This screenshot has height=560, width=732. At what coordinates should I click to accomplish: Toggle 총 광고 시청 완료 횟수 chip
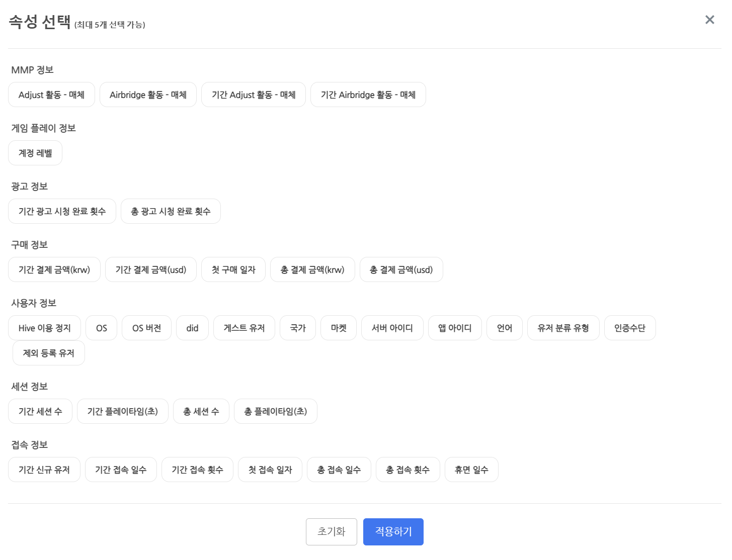[171, 211]
